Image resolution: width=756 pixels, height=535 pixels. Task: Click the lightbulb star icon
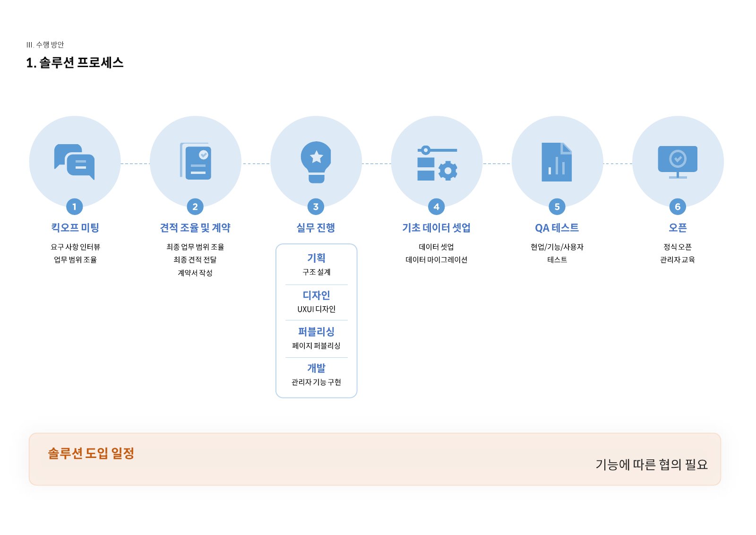[316, 162]
